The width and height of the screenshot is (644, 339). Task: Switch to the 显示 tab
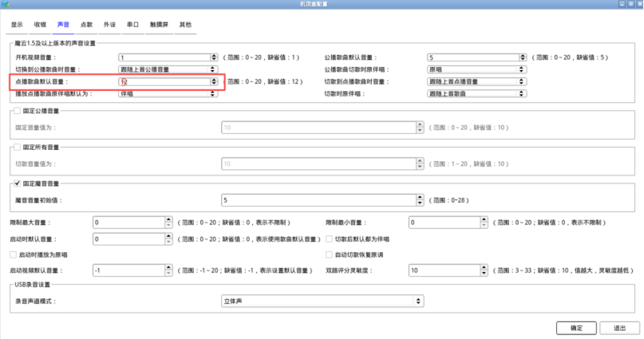point(17,25)
